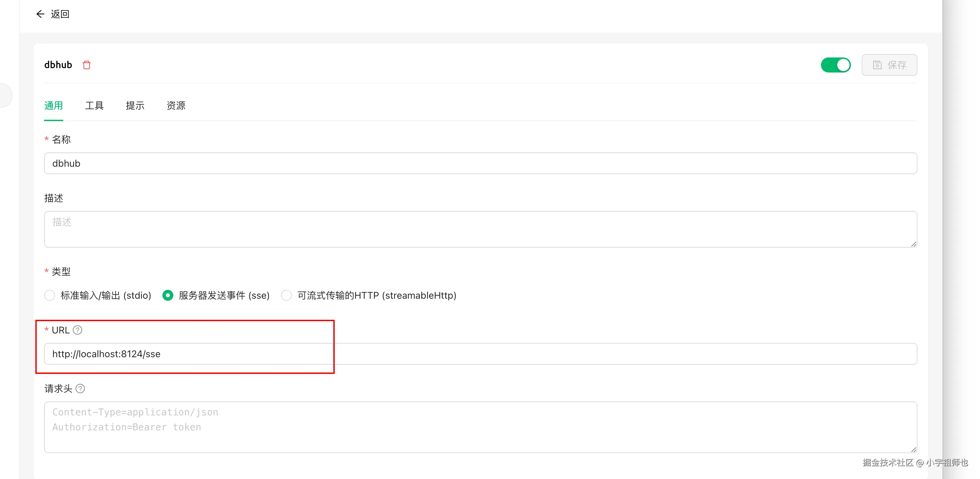
Task: Click the URL field with localhost:8124/sse
Action: pos(480,354)
